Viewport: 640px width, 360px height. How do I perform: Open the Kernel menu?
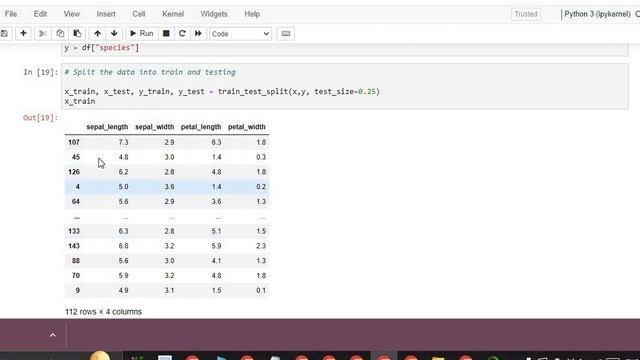coord(173,14)
